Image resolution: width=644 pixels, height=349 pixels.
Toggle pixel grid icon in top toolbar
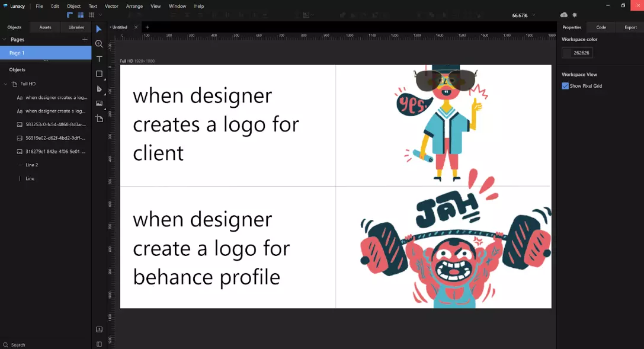pyautogui.click(x=92, y=15)
